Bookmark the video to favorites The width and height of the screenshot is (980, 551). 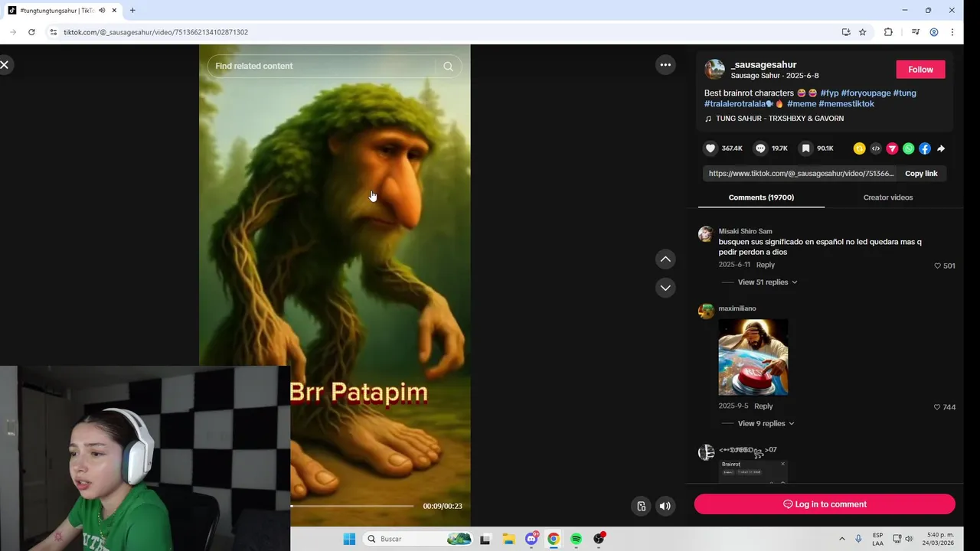pos(805,148)
